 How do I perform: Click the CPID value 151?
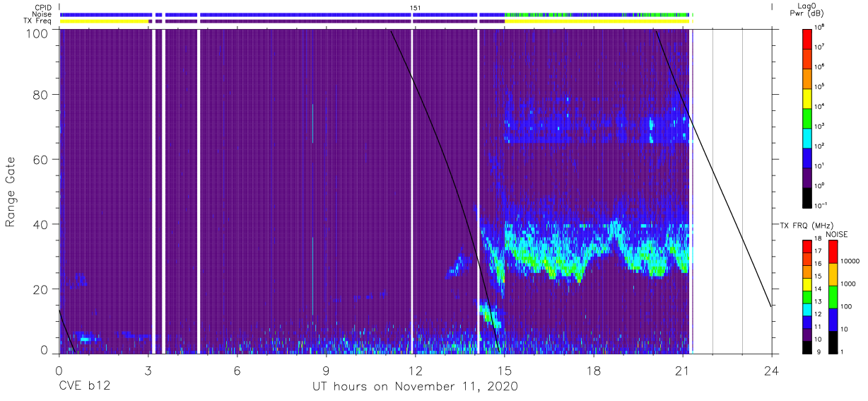point(415,7)
